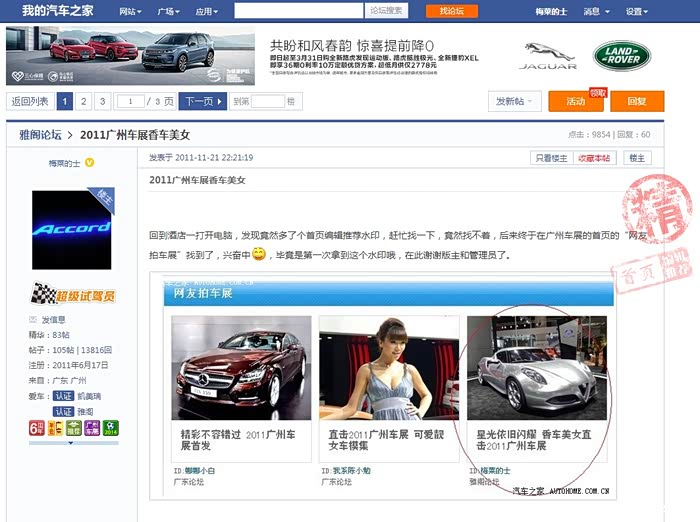700x522 pixels.
Task: Click the search input field in top bar
Action: [298, 11]
